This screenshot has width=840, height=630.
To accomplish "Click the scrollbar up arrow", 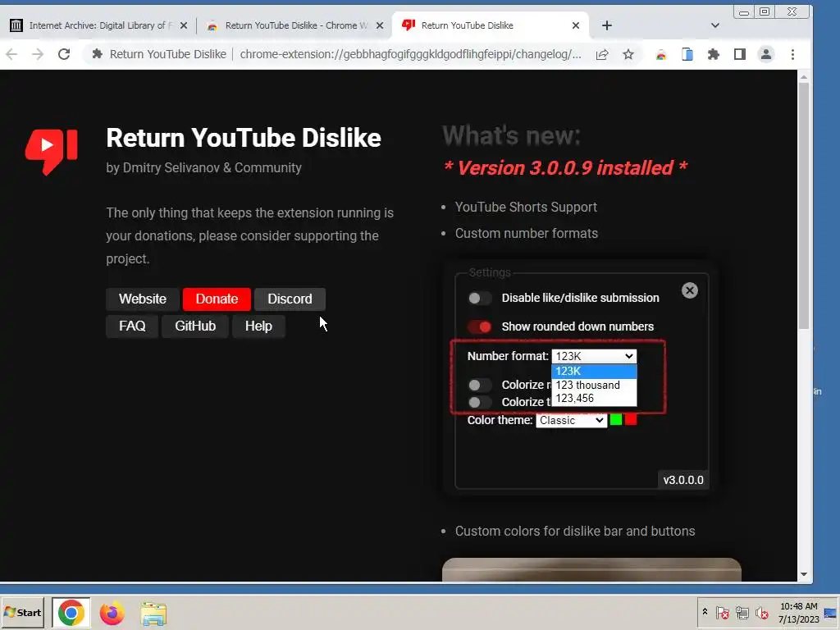I will coord(804,77).
